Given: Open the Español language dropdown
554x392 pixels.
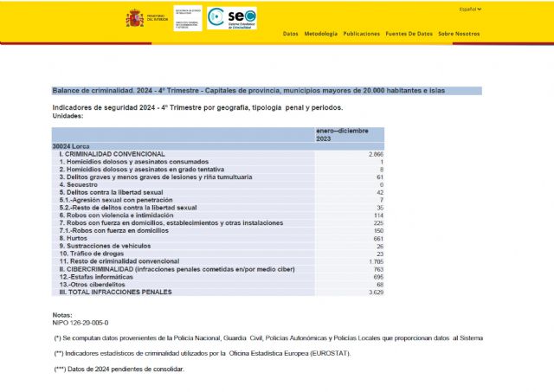Looking at the screenshot, I should [x=470, y=10].
